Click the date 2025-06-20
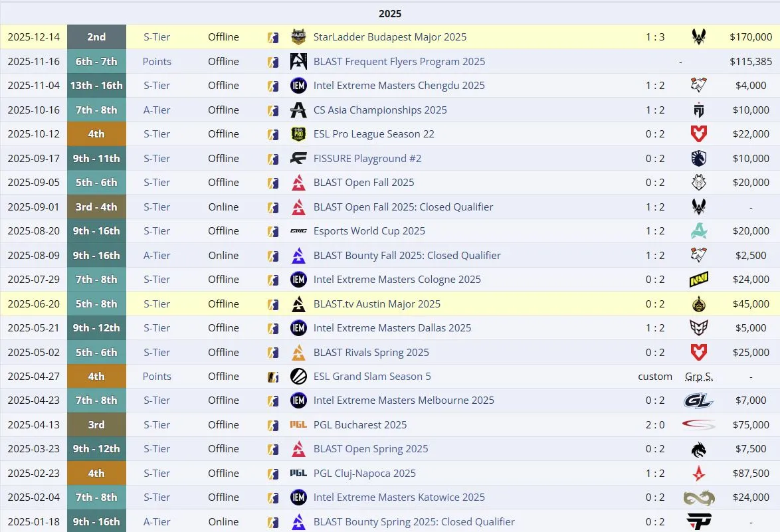Screen dimensions: 780x532 [34, 304]
